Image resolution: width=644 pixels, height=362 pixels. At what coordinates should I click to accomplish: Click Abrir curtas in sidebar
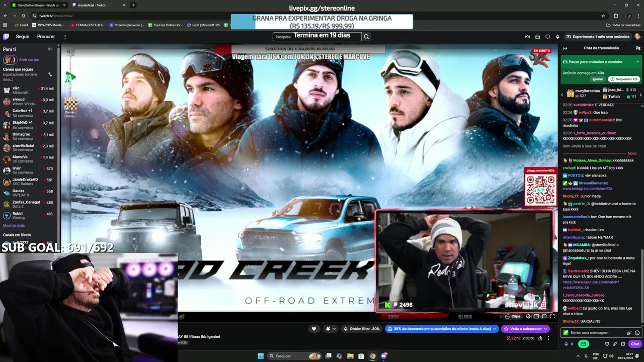point(29,60)
